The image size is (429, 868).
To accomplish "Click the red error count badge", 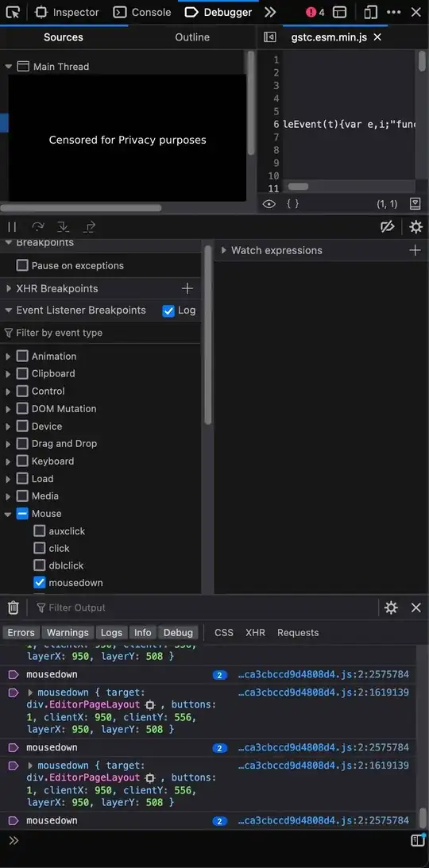I will click(315, 12).
